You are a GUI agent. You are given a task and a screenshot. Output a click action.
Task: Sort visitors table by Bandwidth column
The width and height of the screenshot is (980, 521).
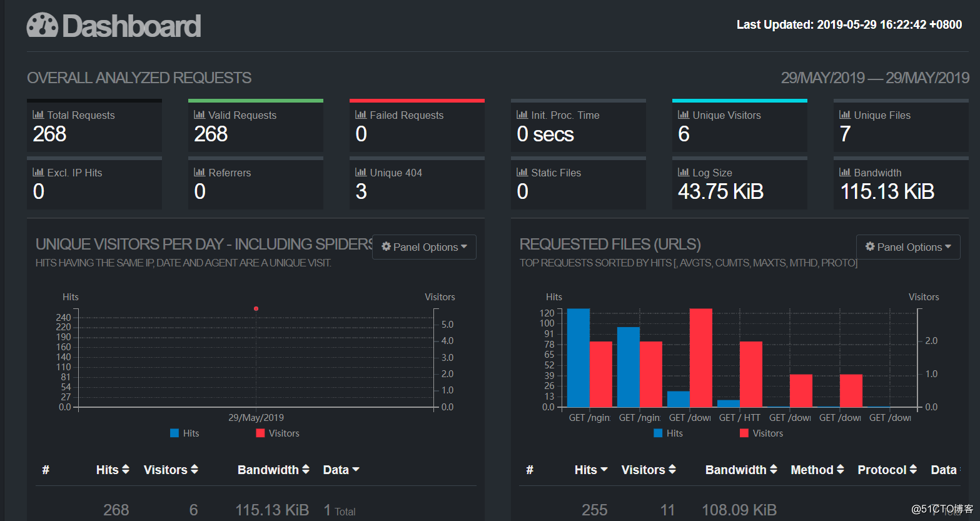273,470
